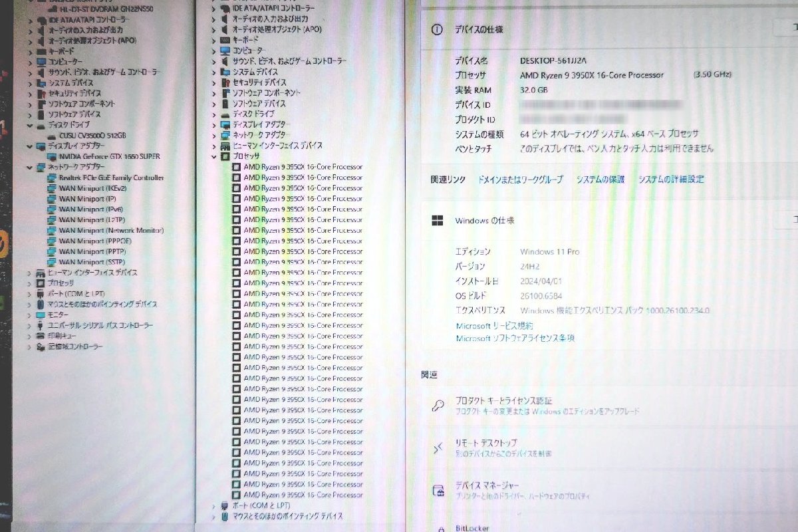Select the WAN Miniport (L2TP) adapter icon
The width and height of the screenshot is (798, 532).
53,219
